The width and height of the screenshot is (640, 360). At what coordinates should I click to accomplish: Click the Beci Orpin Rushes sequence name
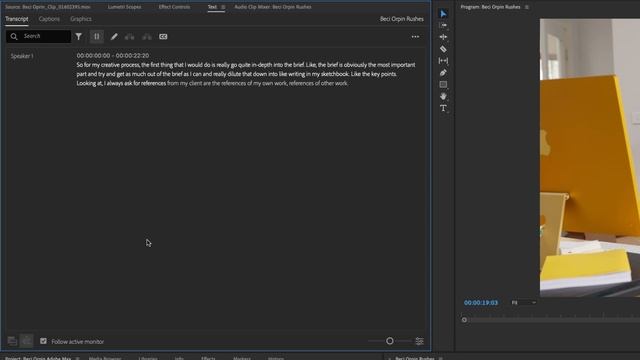402,19
